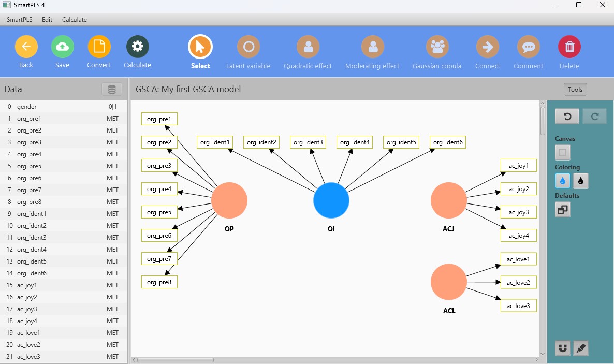Image resolution: width=614 pixels, height=364 pixels.
Task: Pick the blue fill coloring droplet
Action: tap(563, 181)
